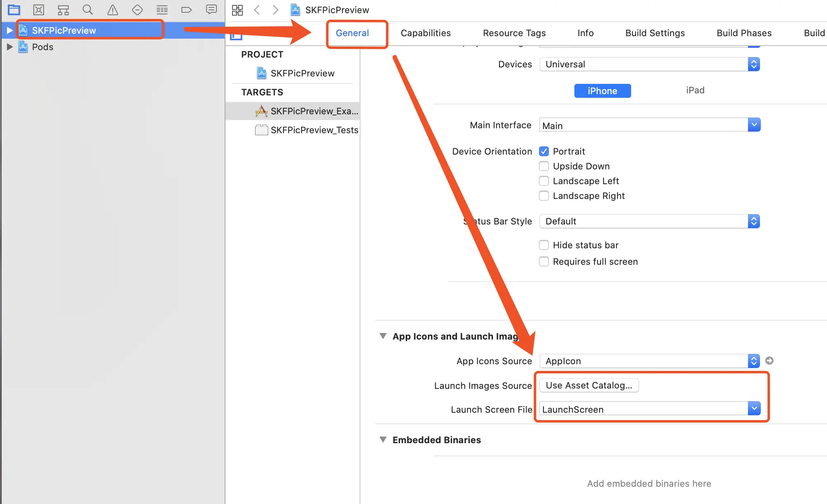
Task: Switch to the Build Settings tab
Action: [655, 33]
